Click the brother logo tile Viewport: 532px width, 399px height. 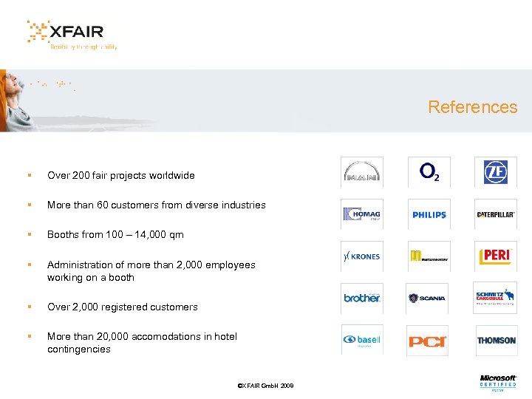click(x=362, y=299)
